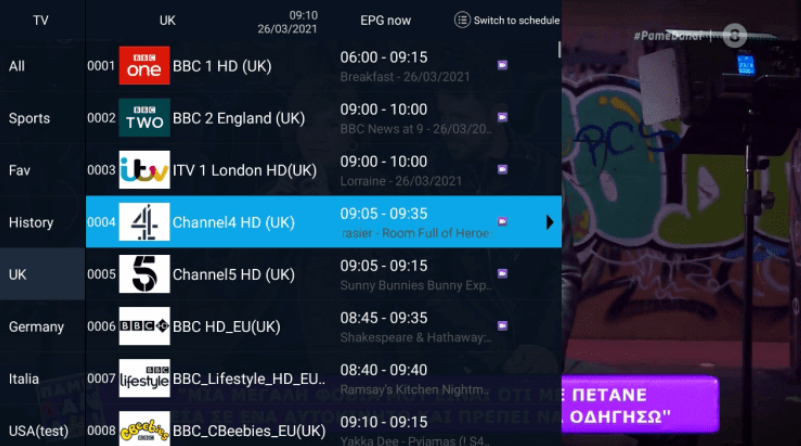
Task: Click catch-up icon on ITV 1 London row
Action: click(x=502, y=169)
